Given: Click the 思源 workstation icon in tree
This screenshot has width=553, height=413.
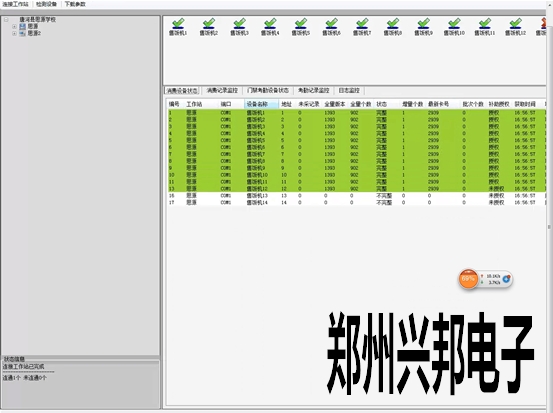Looking at the screenshot, I should click(23, 26).
